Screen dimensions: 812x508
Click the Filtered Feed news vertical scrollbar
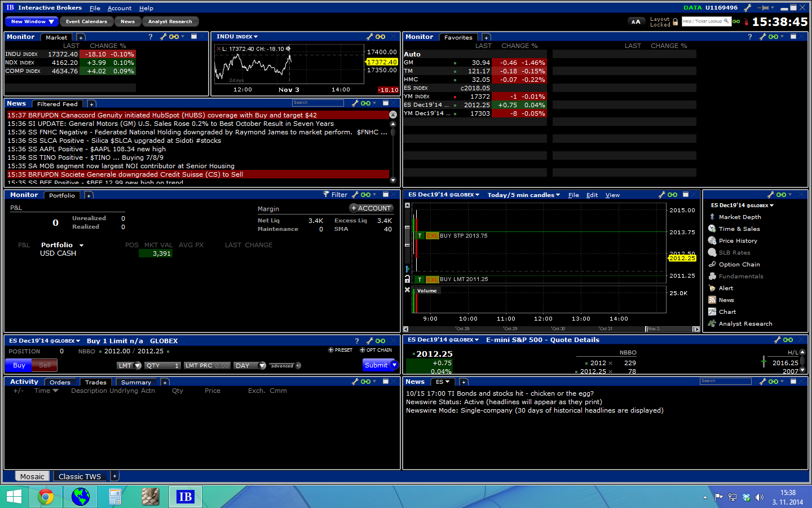[x=393, y=151]
